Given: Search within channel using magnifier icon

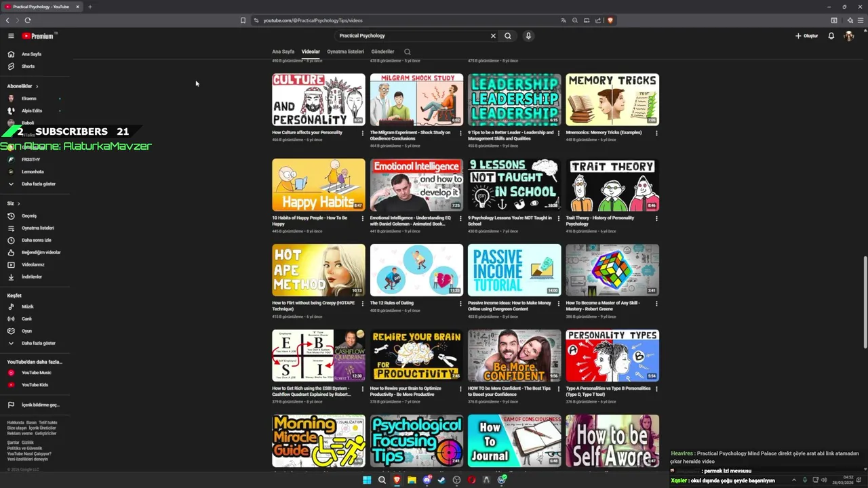Looking at the screenshot, I should coord(408,52).
